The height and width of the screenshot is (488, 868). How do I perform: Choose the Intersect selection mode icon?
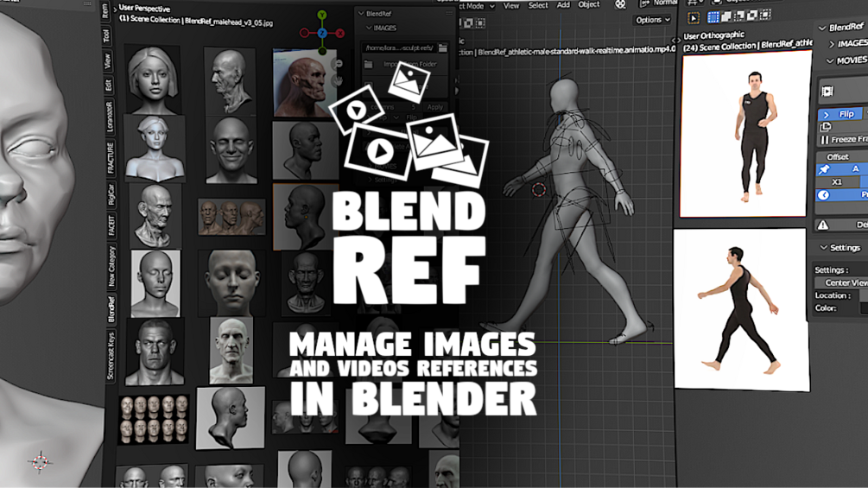click(765, 15)
